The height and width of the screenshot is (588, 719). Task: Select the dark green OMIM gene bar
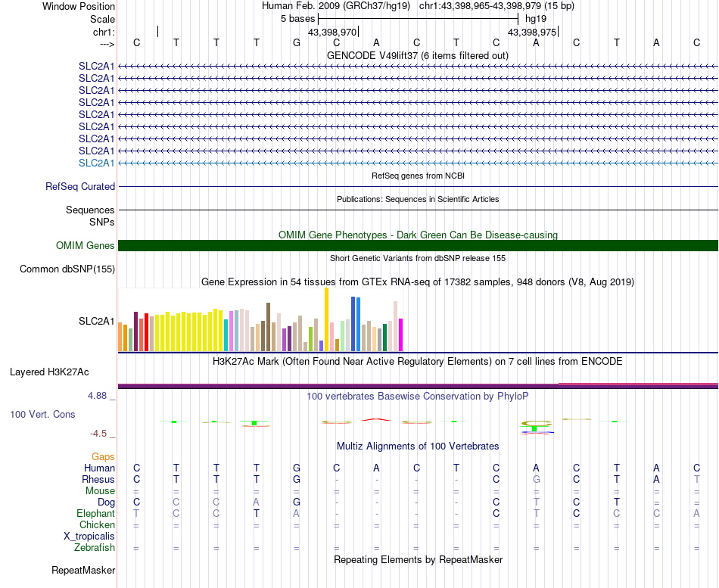418,245
